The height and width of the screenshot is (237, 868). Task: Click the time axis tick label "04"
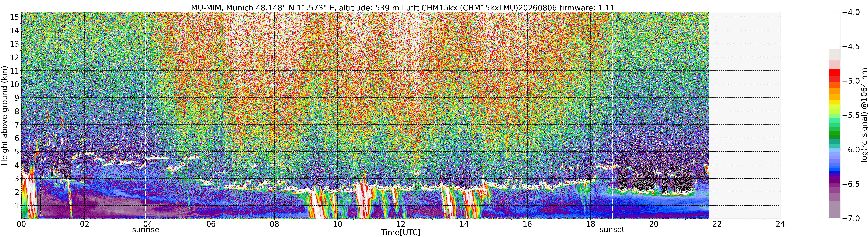click(148, 224)
